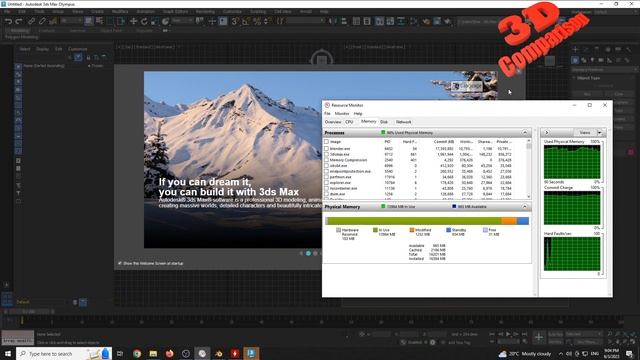
Task: Click the Windows Start button
Action: click(7, 353)
